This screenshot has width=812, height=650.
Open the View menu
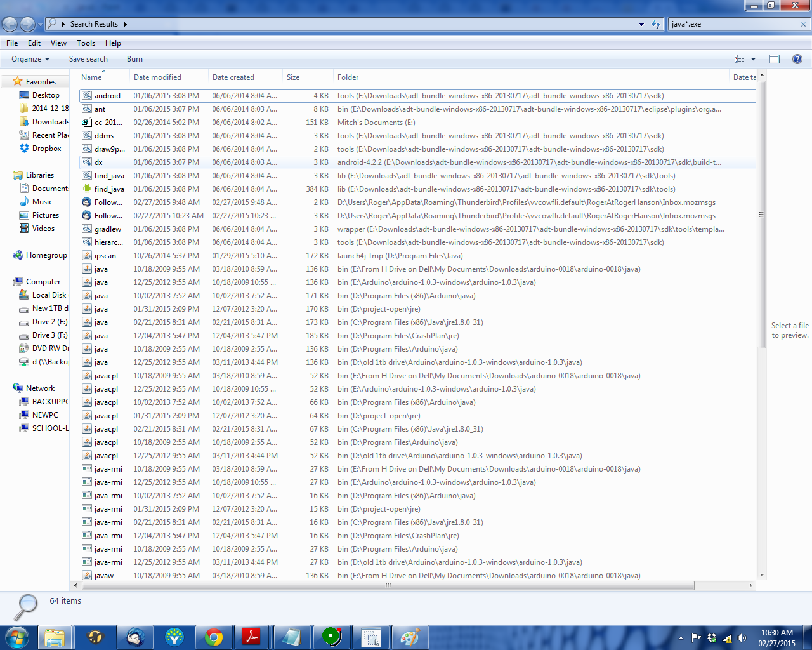[58, 43]
